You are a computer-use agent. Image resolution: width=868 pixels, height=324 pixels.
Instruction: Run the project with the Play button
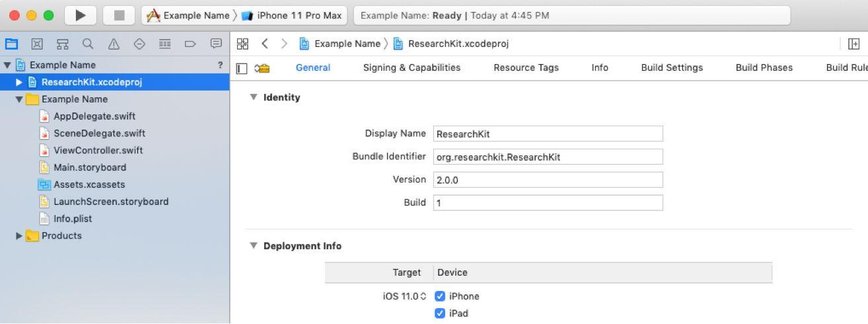[x=81, y=15]
